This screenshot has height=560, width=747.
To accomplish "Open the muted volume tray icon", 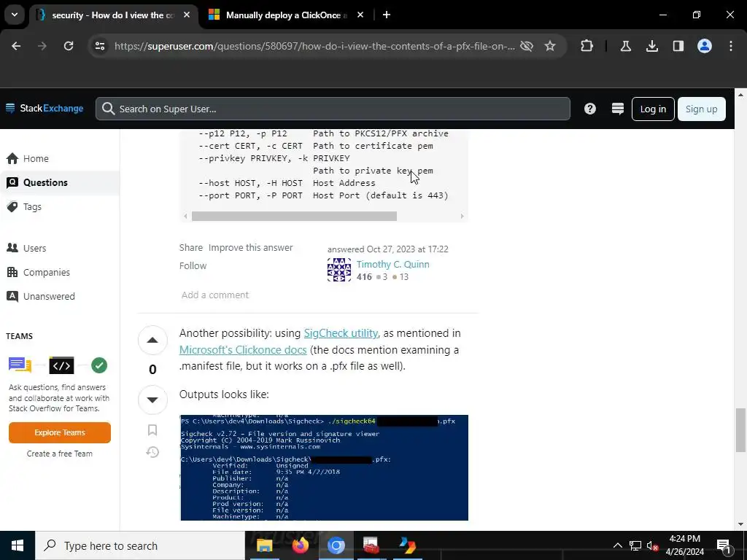I will coord(652,545).
